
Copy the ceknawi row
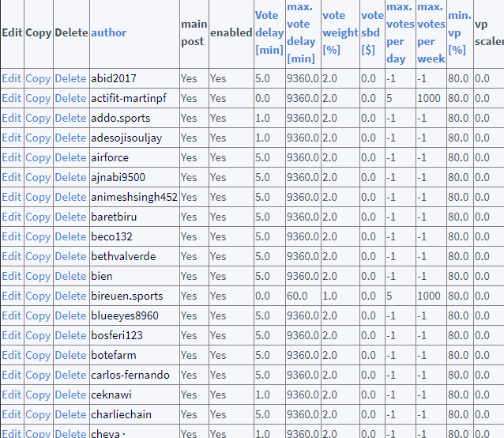coord(38,395)
